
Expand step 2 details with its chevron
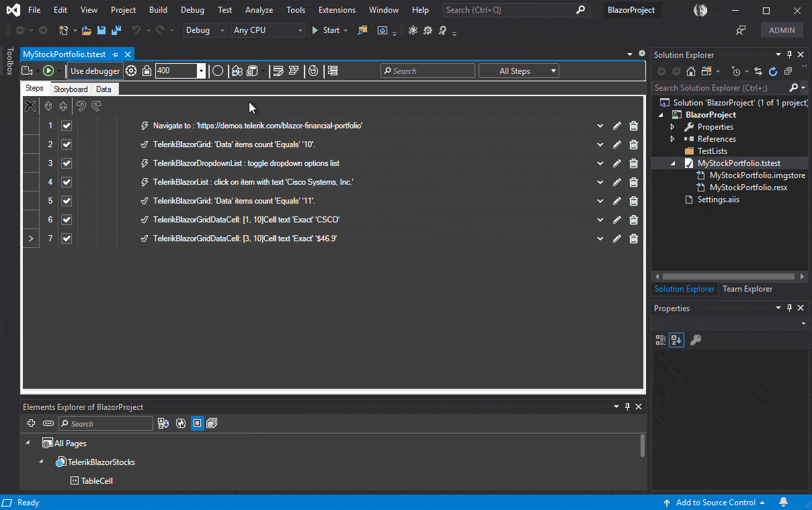coord(600,144)
